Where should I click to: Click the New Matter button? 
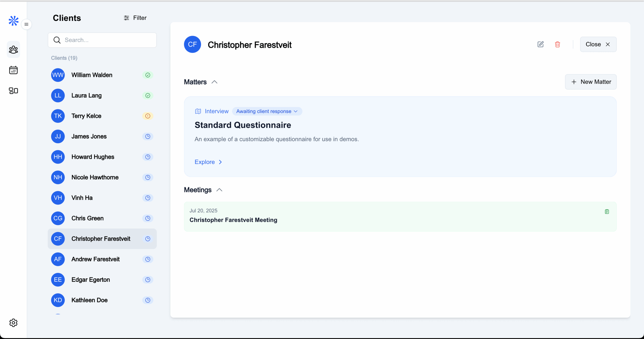[x=591, y=82]
